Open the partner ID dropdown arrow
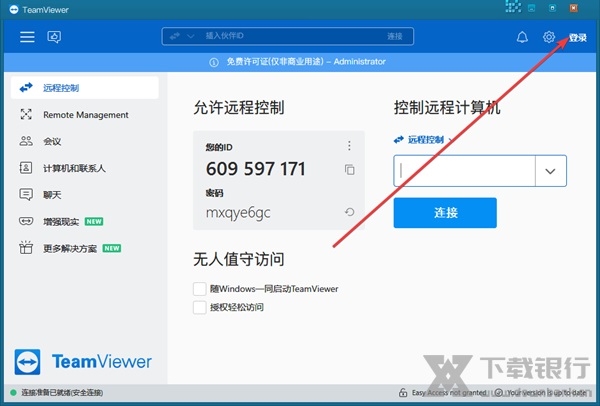Viewport: 600px width, 406px height. tap(551, 171)
